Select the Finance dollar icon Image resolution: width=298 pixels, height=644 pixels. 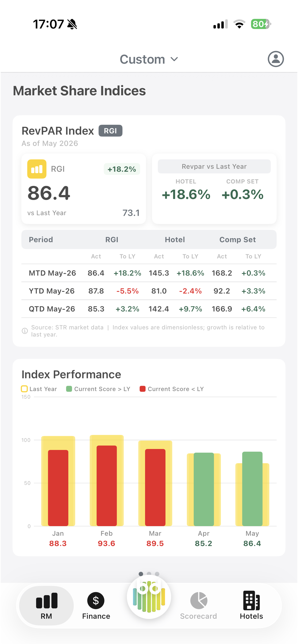pyautogui.click(x=96, y=600)
